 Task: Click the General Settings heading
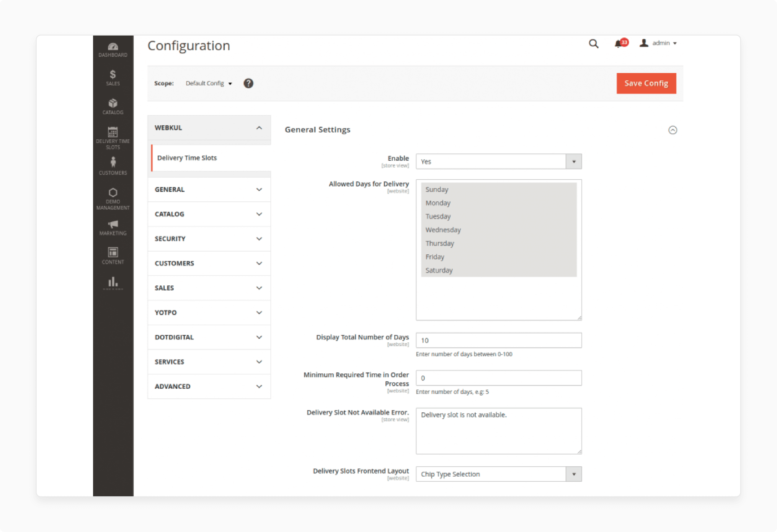pos(318,130)
